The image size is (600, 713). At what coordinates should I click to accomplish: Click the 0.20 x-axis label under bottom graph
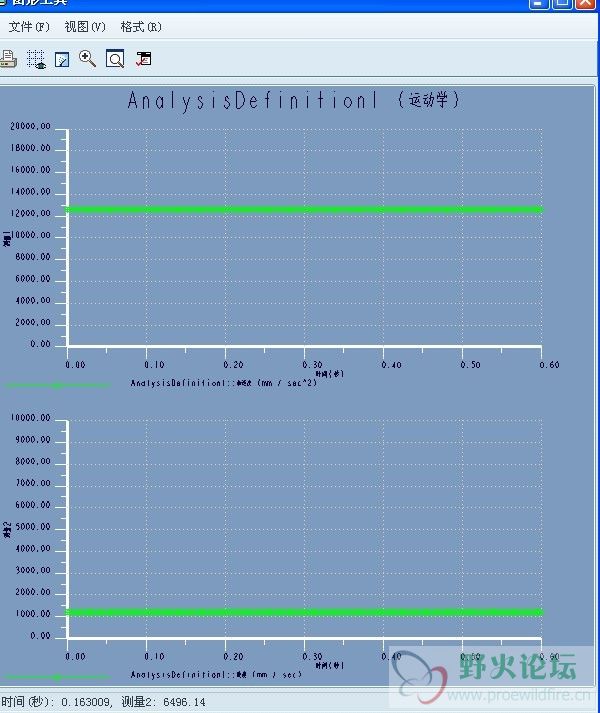233,657
